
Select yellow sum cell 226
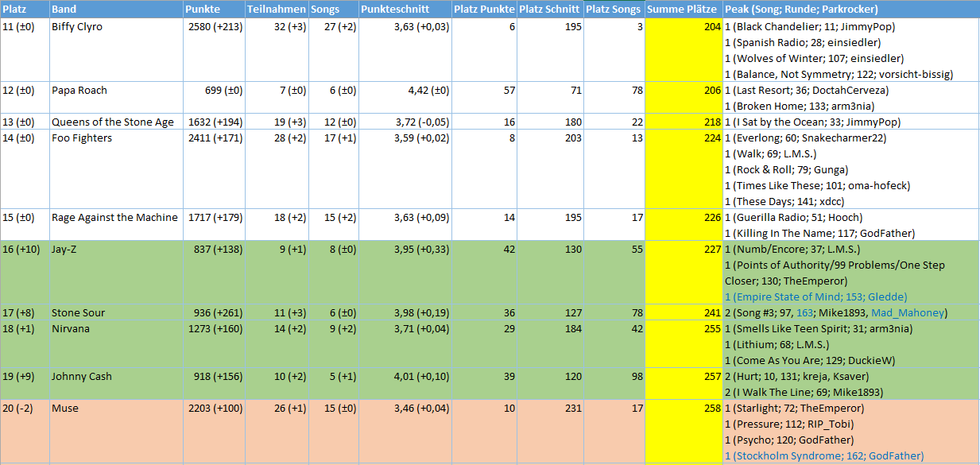(684, 225)
